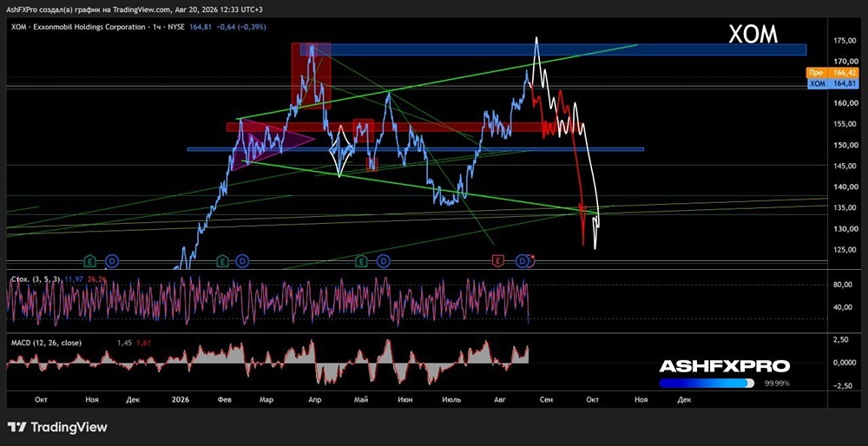Click the stochastic value 11,97
Viewport: 868px width, 446px height.
(x=73, y=279)
